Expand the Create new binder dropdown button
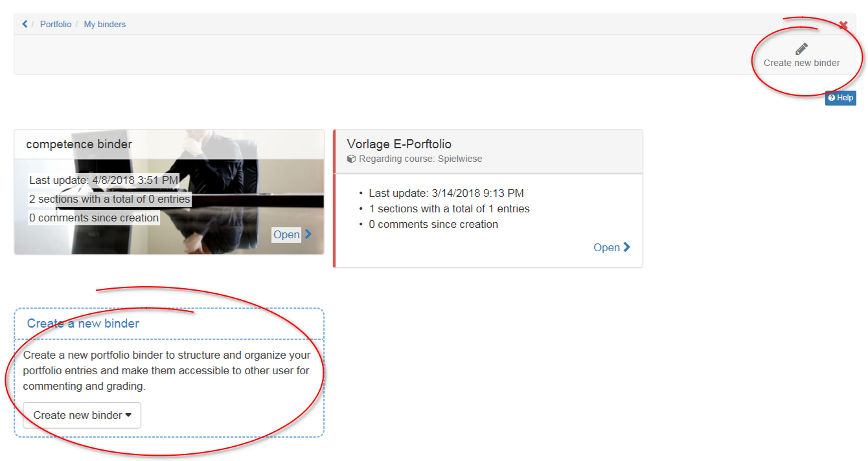868x461 pixels. point(82,415)
